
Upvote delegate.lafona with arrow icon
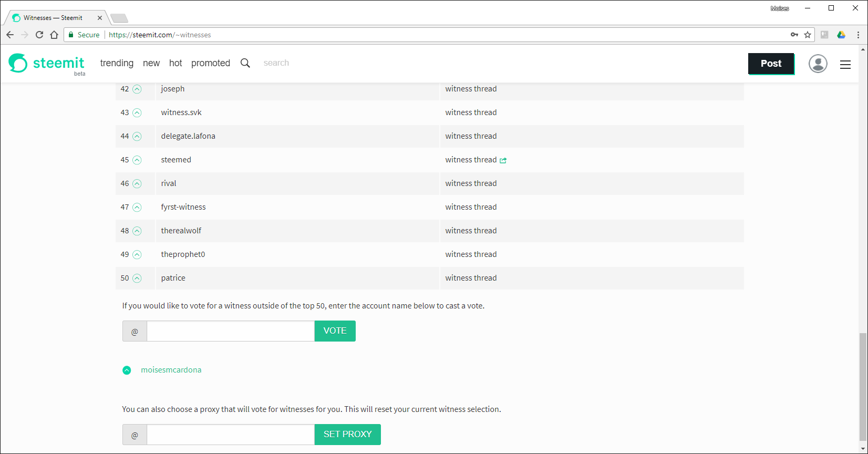[137, 137]
